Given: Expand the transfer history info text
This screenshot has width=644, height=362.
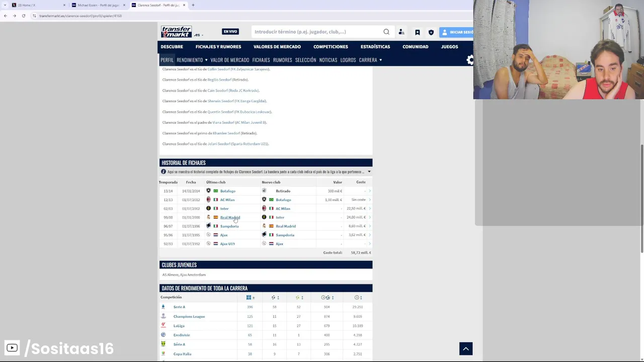Looking at the screenshot, I should click(x=369, y=172).
